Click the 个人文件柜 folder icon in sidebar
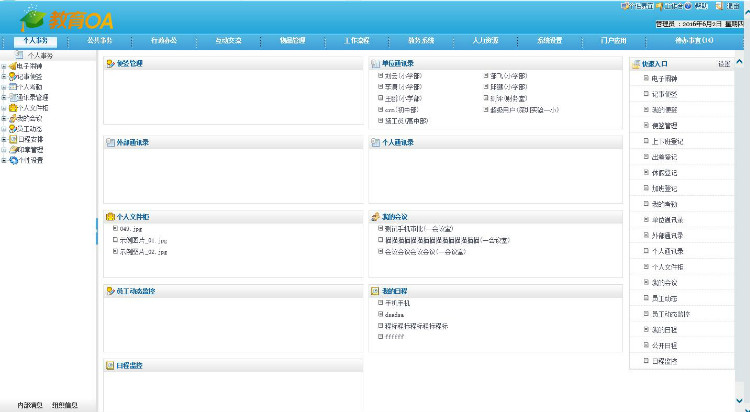Viewport: 750px width, 412px height. coord(11,108)
